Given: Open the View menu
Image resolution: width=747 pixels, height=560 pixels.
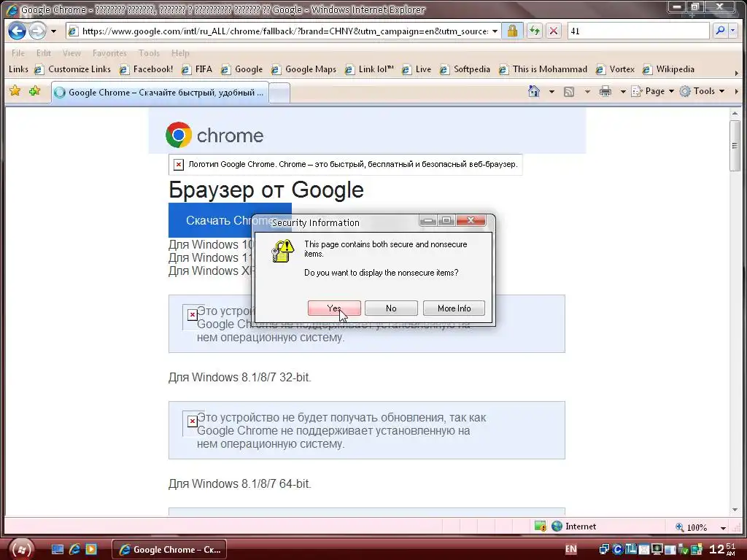Looking at the screenshot, I should 71,52.
